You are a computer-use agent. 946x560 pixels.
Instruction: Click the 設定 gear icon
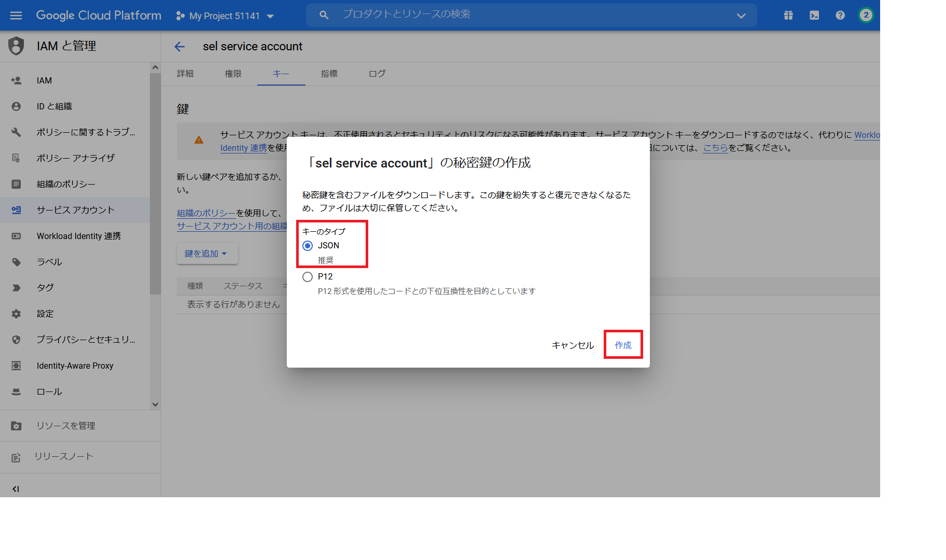[x=16, y=314]
